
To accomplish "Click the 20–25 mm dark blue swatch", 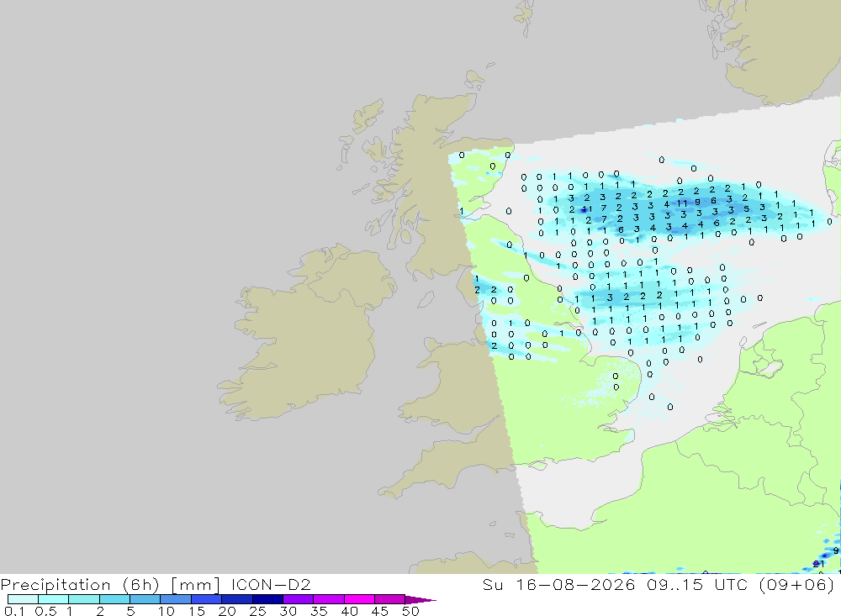I will click(236, 599).
